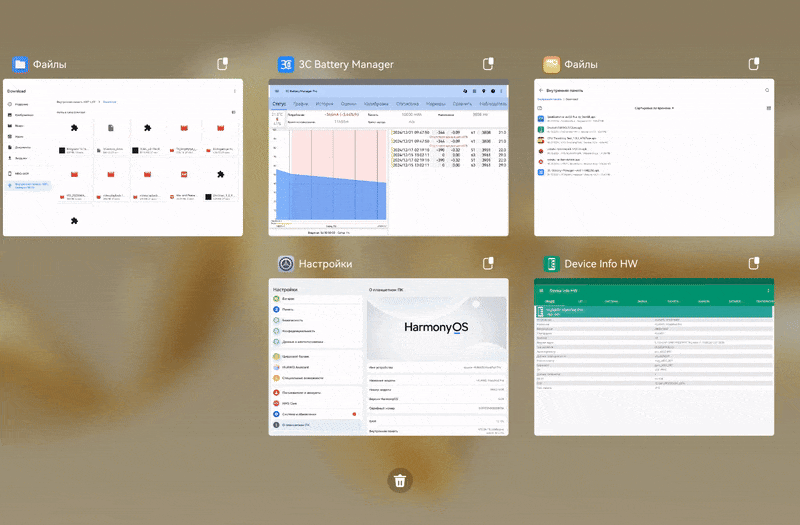Open the 3C Battery Manager graph preview
This screenshot has height=525, width=800.
[388, 157]
